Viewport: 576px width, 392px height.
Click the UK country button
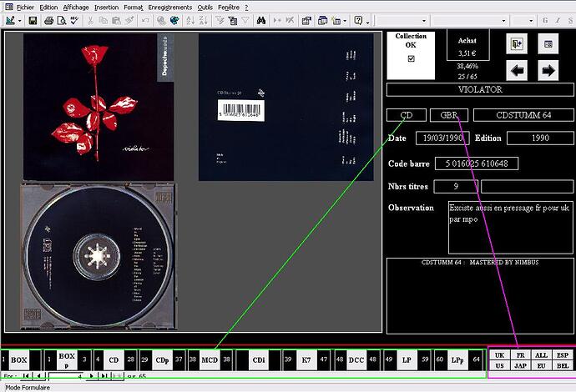tap(499, 355)
